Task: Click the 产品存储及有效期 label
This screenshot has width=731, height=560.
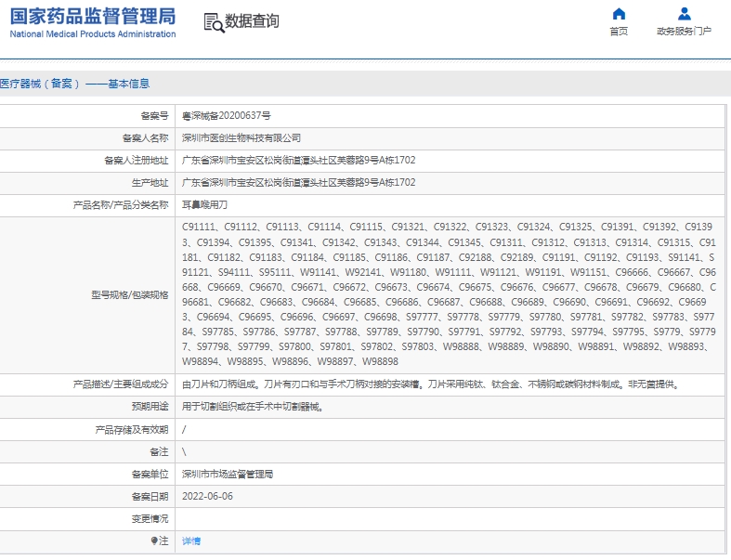Action: pos(132,429)
